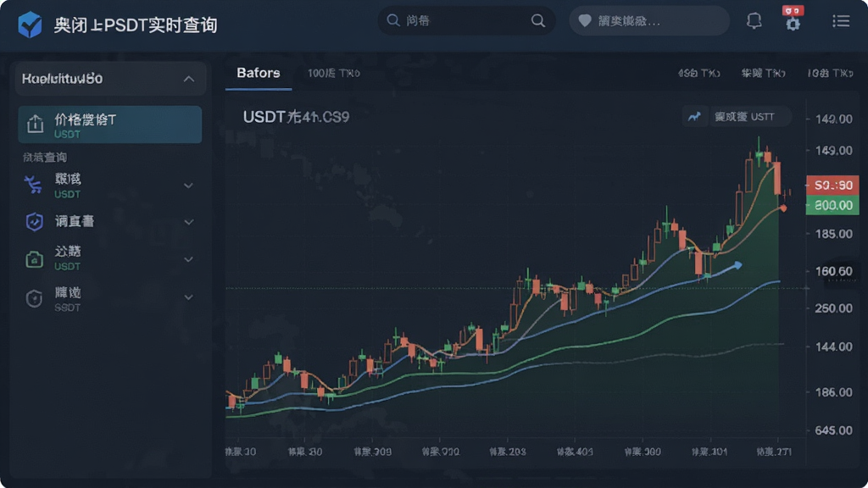Click the shield check icon in sidebar

click(34, 221)
